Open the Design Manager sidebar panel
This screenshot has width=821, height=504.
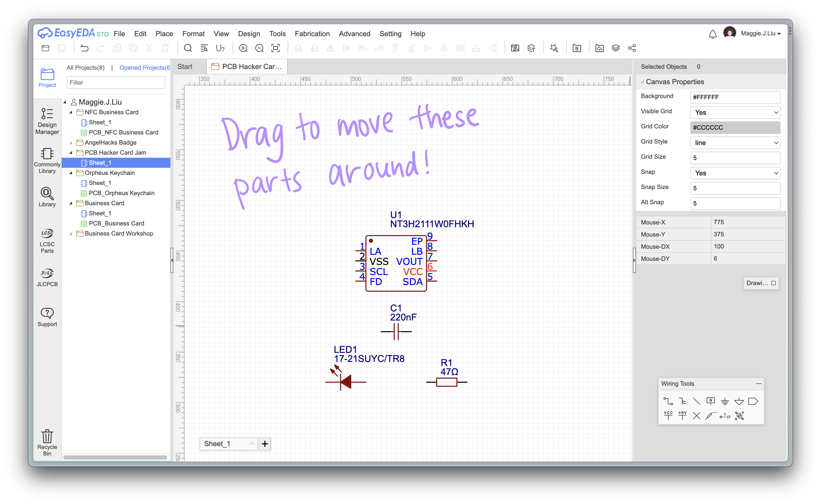coord(47,121)
